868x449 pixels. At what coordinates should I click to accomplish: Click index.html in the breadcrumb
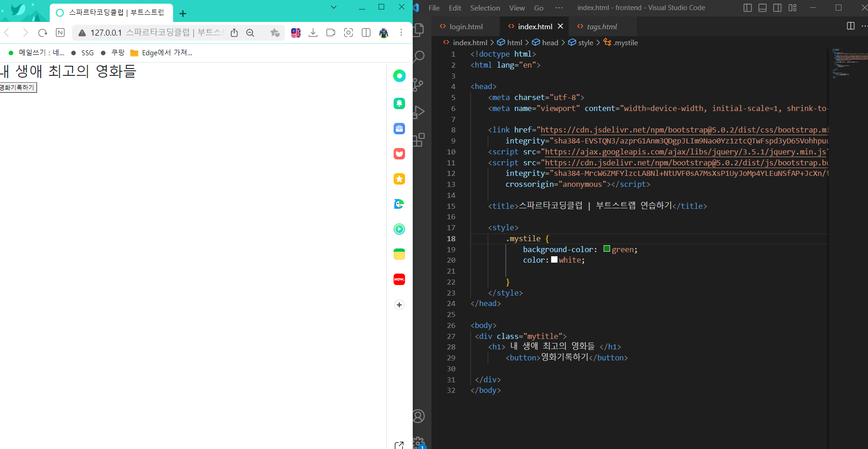click(470, 42)
